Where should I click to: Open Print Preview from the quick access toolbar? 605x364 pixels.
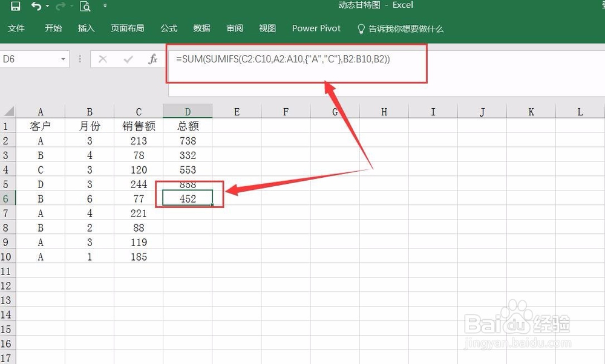pos(84,5)
